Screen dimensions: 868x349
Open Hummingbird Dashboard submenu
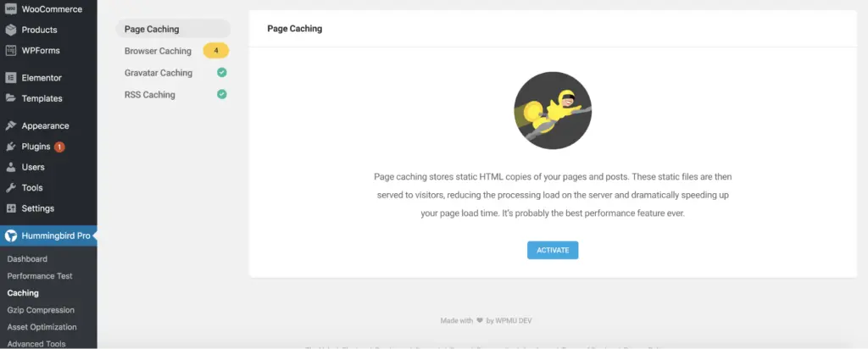(27, 259)
